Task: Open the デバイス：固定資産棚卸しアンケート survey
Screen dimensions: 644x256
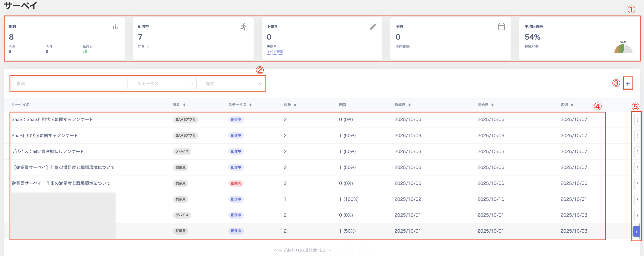Action: 48,152
